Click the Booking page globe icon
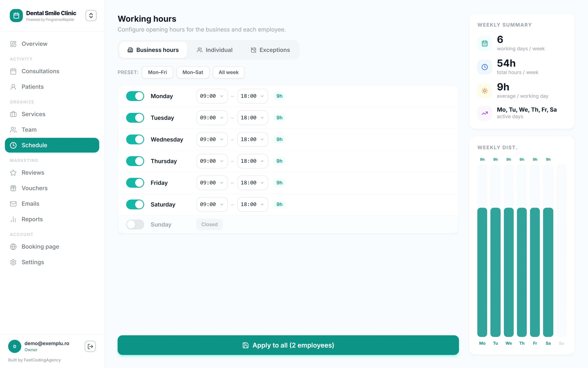 [x=13, y=247]
